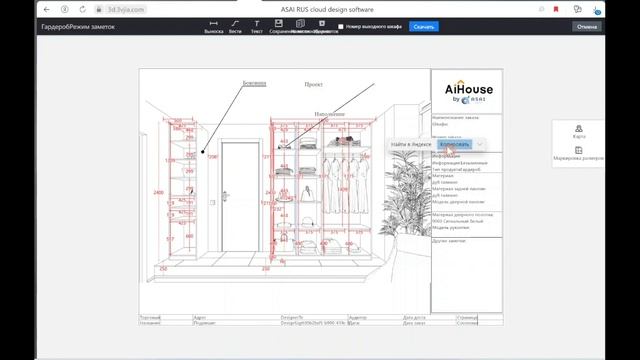This screenshot has height=360, width=640.
Task: Click the Отмена cancel button
Action: tap(587, 27)
